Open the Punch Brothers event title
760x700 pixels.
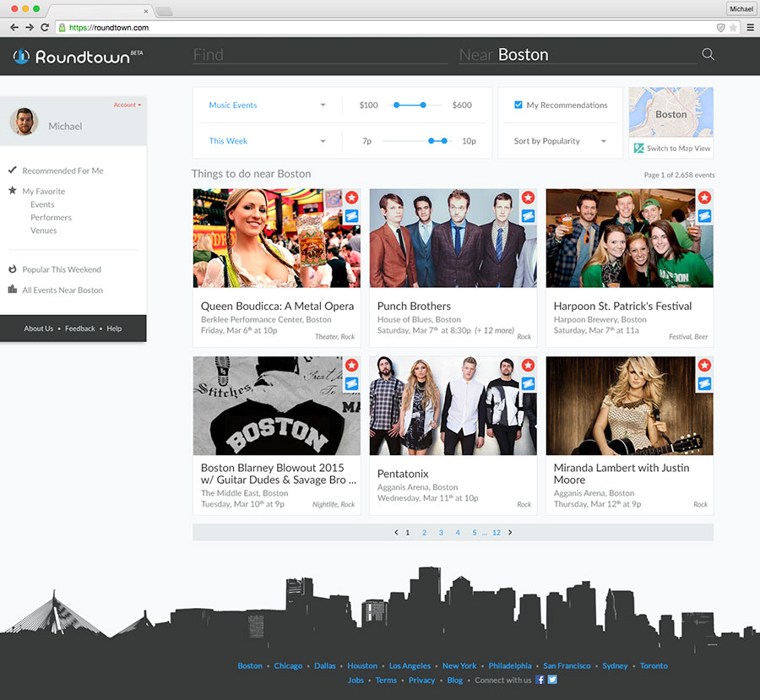coord(414,306)
